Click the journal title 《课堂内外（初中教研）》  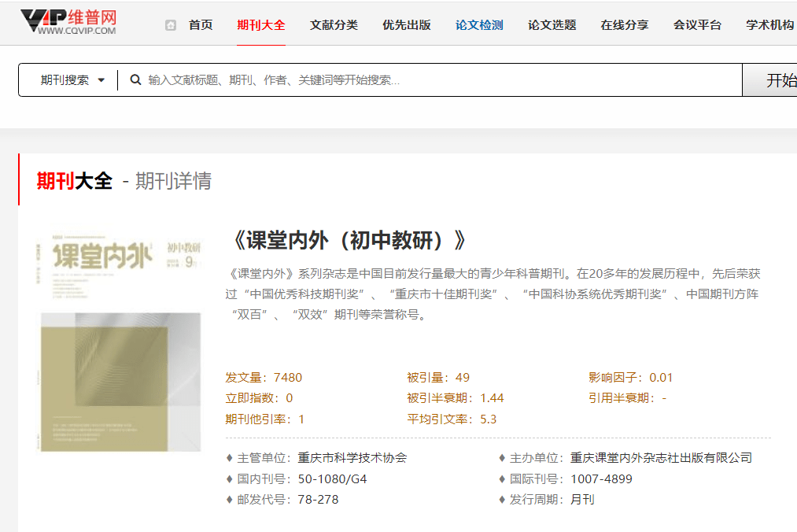[x=349, y=240]
